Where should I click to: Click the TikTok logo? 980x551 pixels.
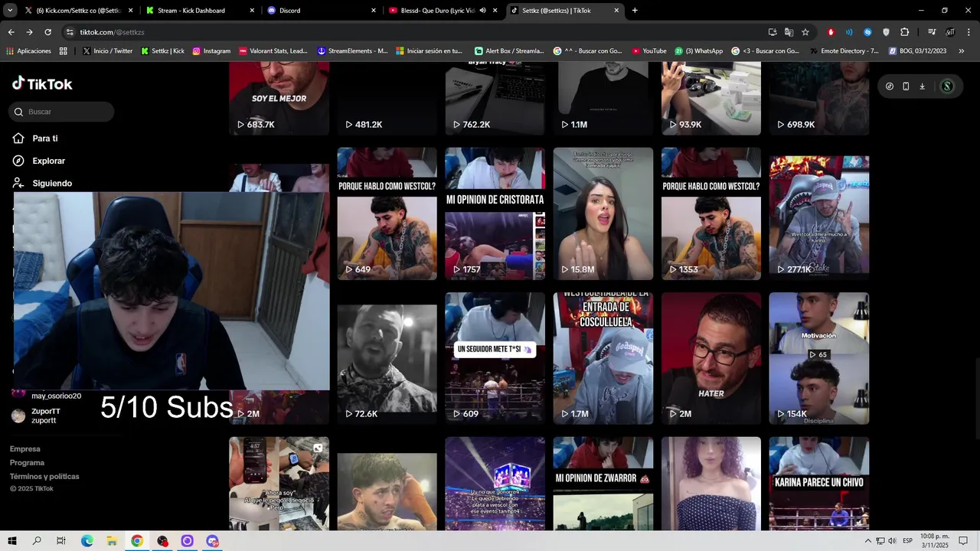42,84
